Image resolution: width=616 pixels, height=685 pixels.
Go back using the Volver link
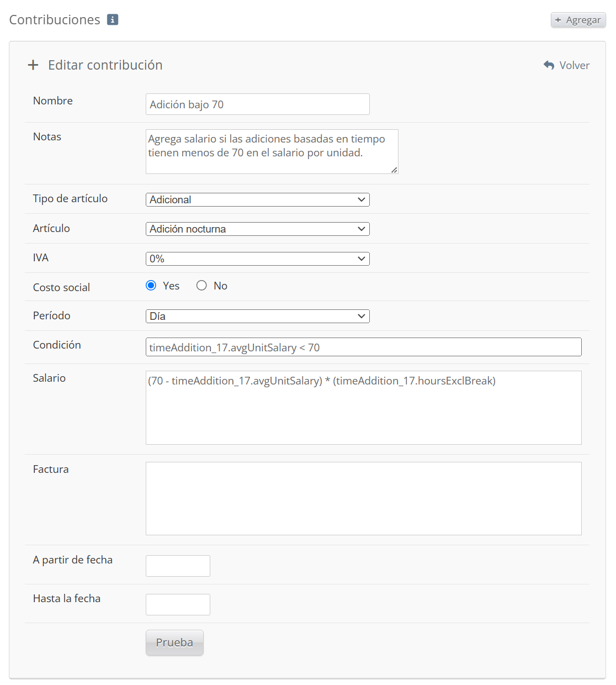coord(574,65)
